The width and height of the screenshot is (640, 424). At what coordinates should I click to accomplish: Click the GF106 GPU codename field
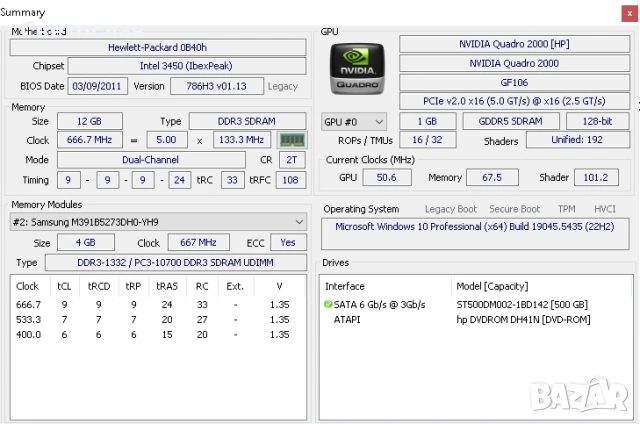click(x=514, y=82)
